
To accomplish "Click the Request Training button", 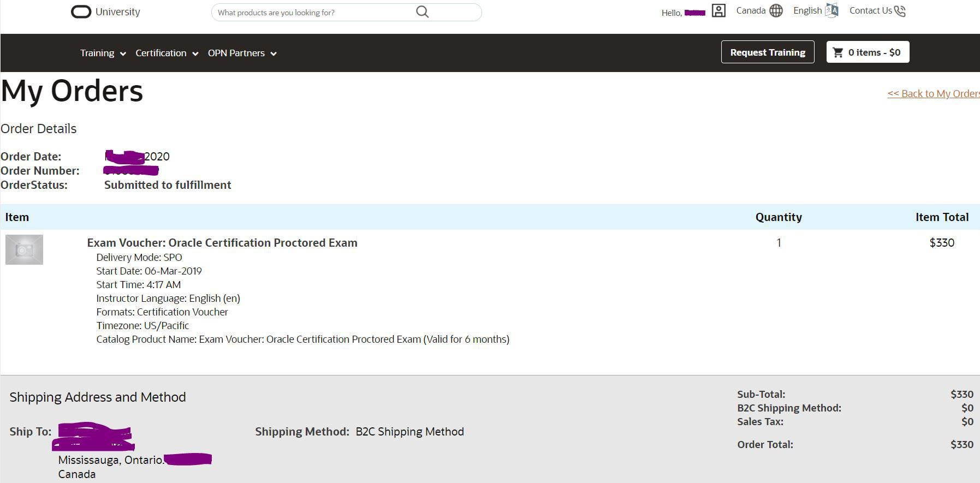I will (768, 52).
